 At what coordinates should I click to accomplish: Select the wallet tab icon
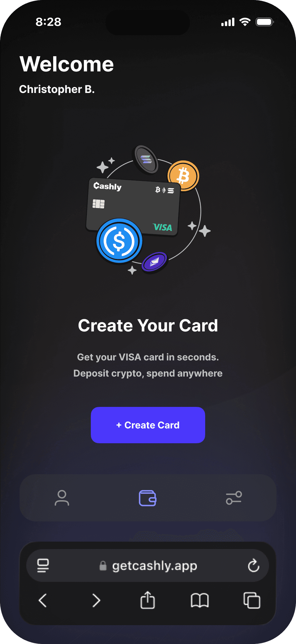tap(148, 498)
